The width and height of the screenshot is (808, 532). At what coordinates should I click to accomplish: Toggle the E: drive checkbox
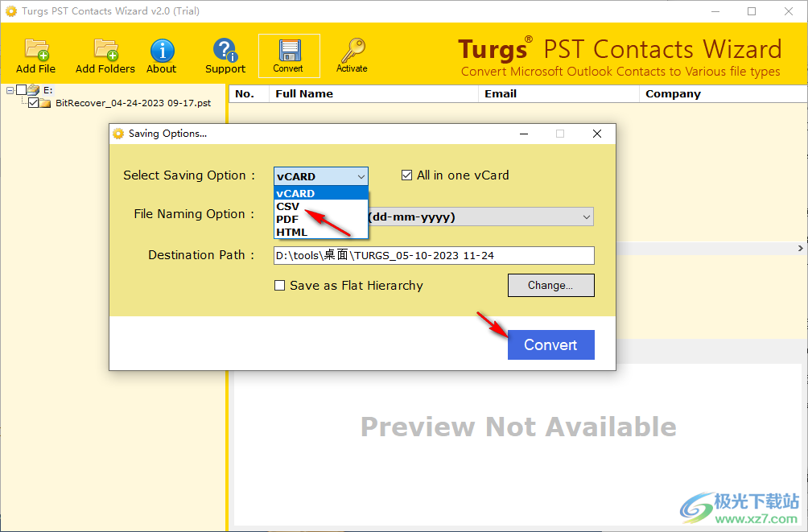click(21, 90)
